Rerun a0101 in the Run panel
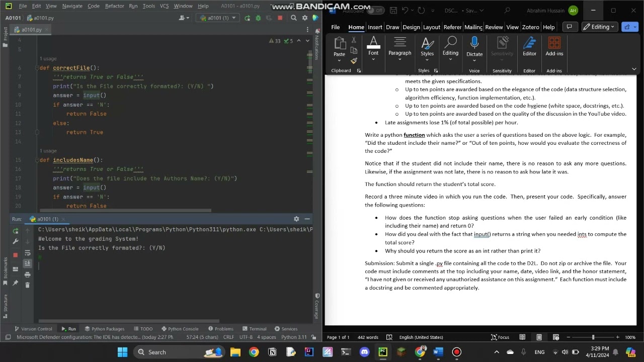 click(16, 231)
